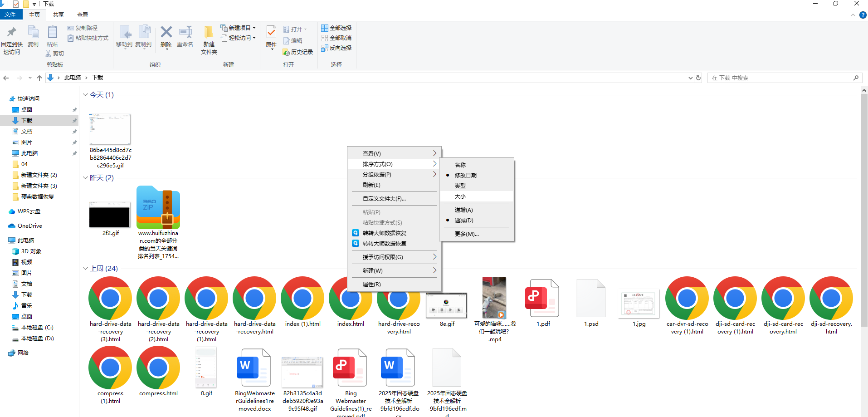The image size is (868, 417).
Task: Click the 属性 properties icon
Action: [x=271, y=33]
